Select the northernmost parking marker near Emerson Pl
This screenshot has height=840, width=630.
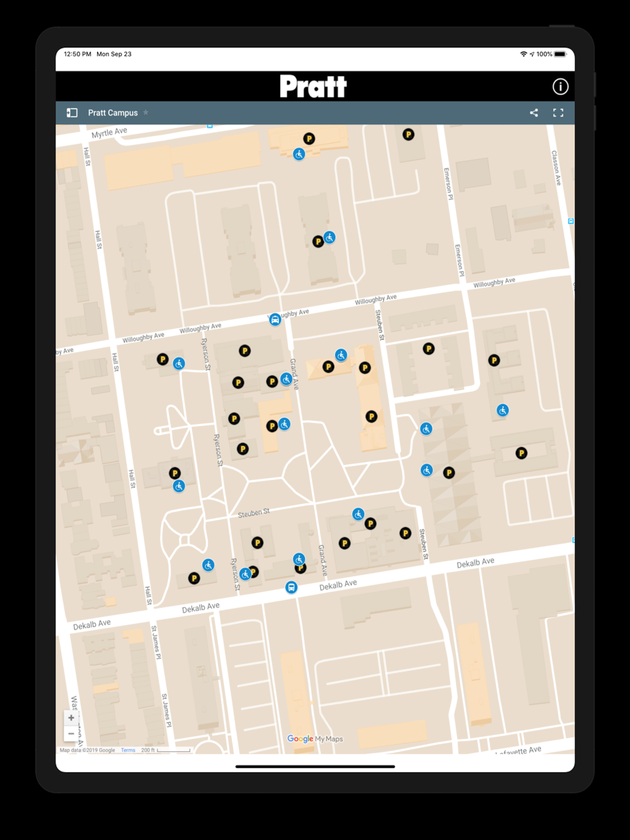click(408, 134)
